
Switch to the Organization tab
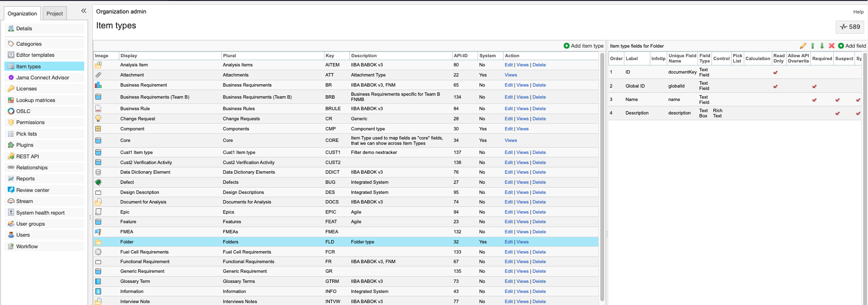tap(22, 13)
